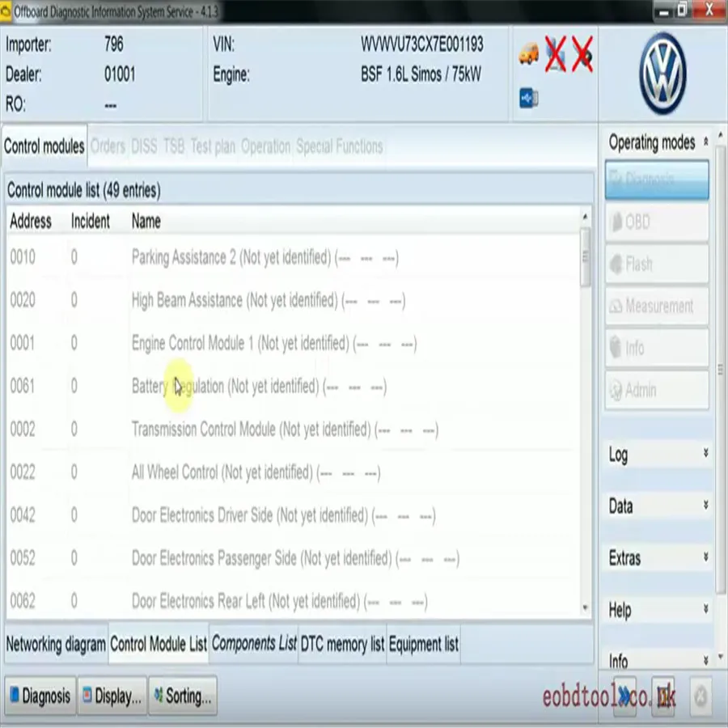Sort list by Address column header
This screenshot has height=728, width=728.
(31, 221)
